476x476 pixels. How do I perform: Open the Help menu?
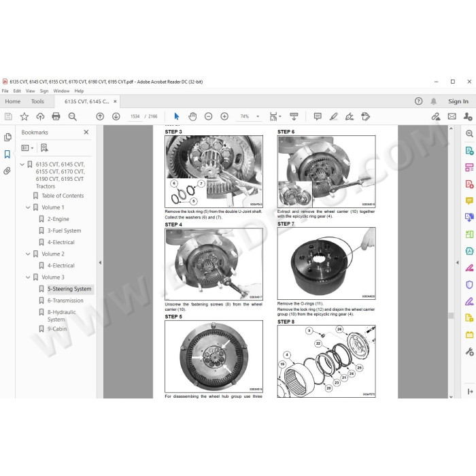click(79, 90)
